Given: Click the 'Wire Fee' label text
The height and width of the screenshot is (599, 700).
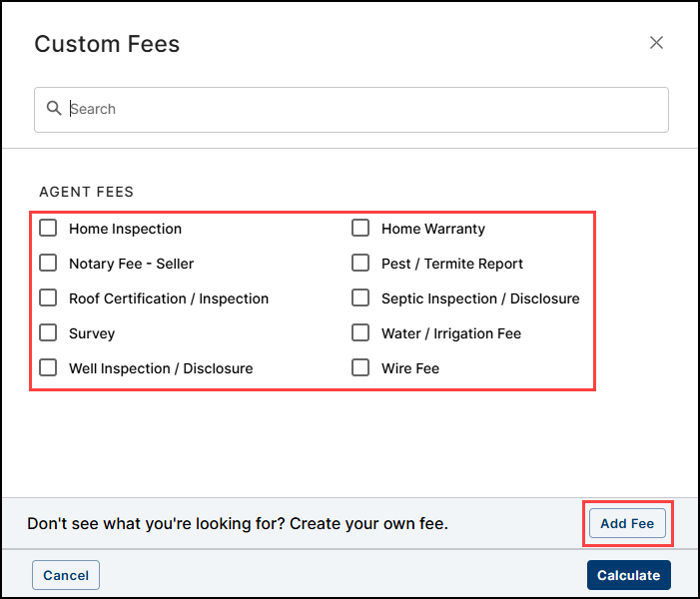Looking at the screenshot, I should pyautogui.click(x=409, y=368).
